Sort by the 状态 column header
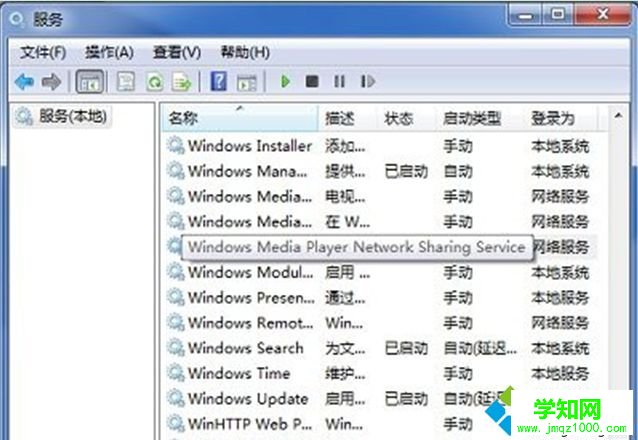Image resolution: width=638 pixels, height=440 pixels. (x=407, y=118)
